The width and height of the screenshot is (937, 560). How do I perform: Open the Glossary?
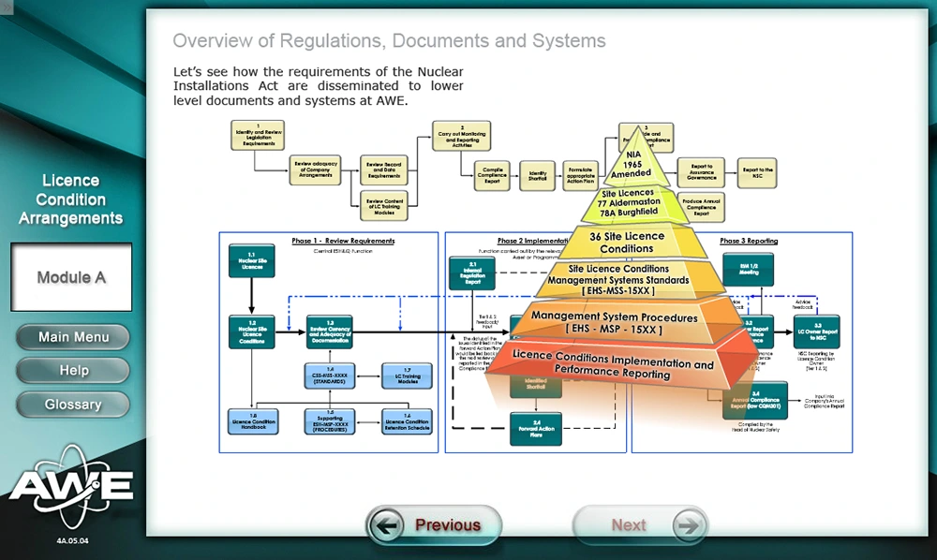[x=73, y=405]
